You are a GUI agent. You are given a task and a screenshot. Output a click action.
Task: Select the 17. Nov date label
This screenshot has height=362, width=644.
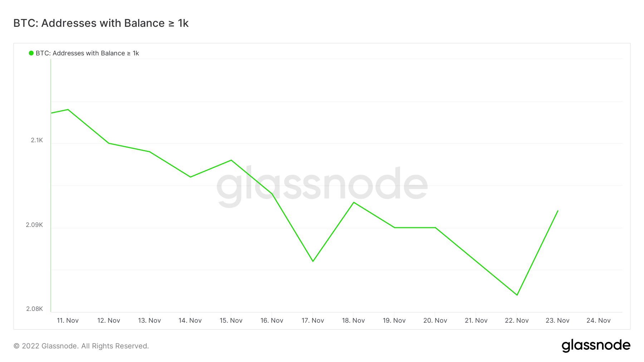point(313,321)
